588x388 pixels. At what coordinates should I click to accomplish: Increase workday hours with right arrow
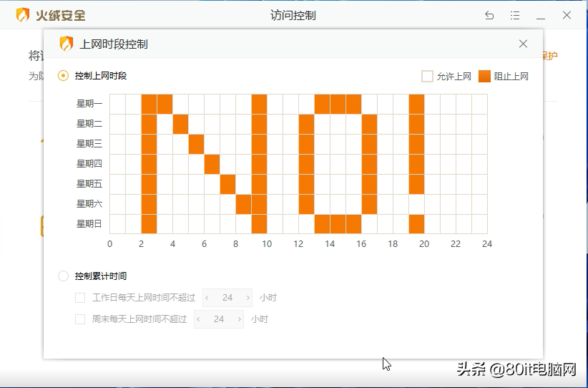tap(248, 298)
